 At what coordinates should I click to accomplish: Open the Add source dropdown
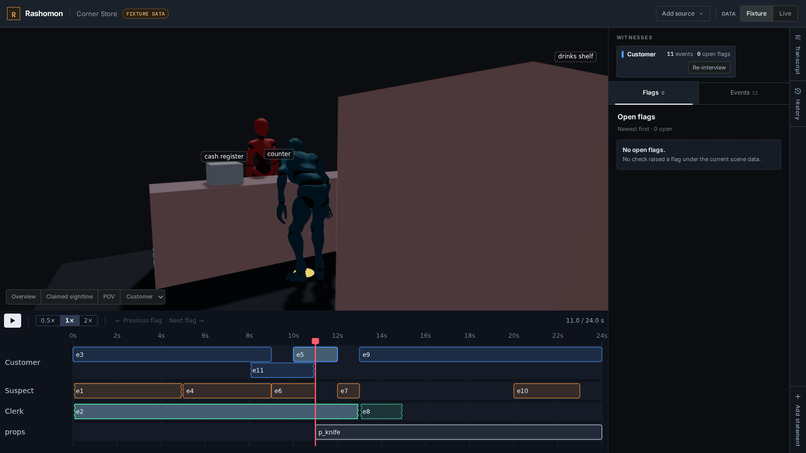coord(682,14)
